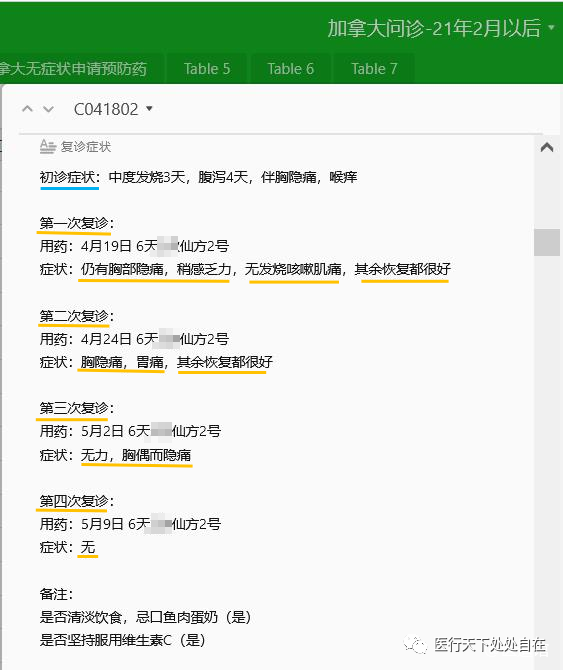Collapse the field with the up caret
This screenshot has height=670, width=563.
pyautogui.click(x=547, y=147)
